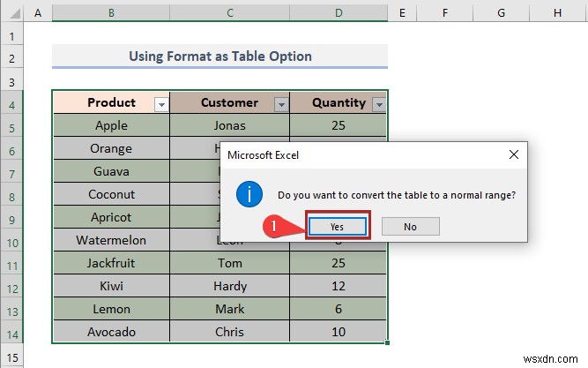Image resolution: width=588 pixels, height=368 pixels.
Task: Select the Guava cell
Action: (111, 171)
